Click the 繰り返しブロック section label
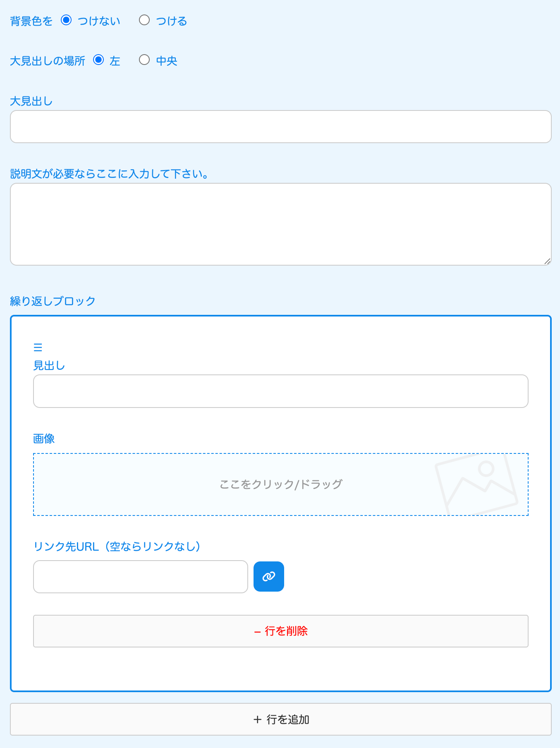This screenshot has width=560, height=748. (x=53, y=301)
